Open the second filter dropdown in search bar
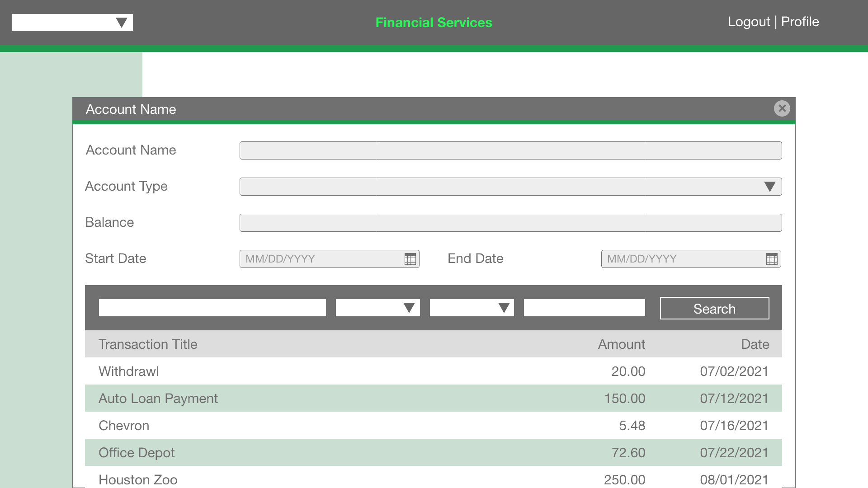 [504, 308]
